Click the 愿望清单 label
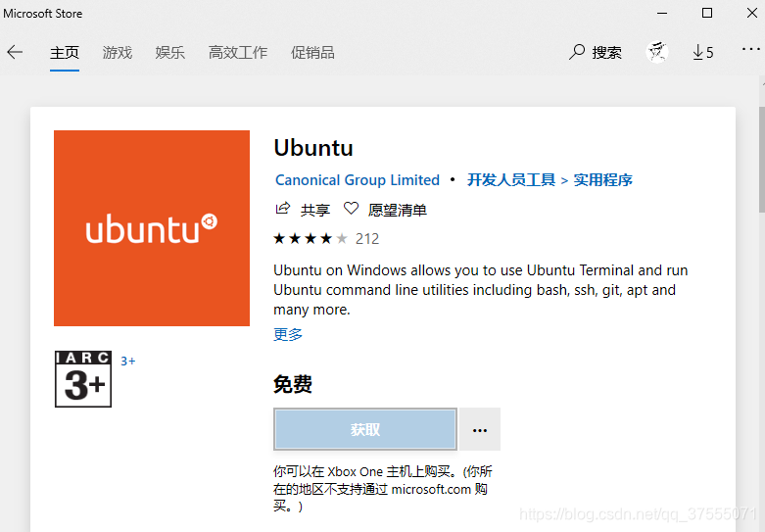Viewport: 765px width, 532px height. pos(397,210)
